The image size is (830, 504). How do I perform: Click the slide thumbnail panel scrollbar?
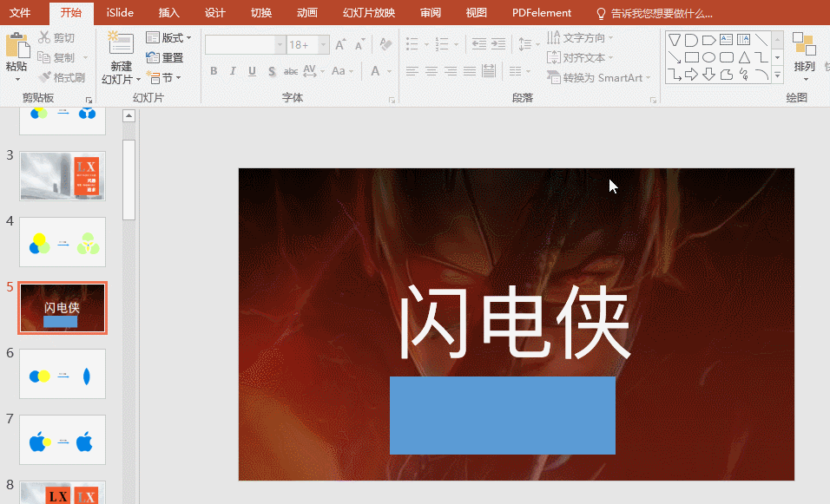(128, 180)
